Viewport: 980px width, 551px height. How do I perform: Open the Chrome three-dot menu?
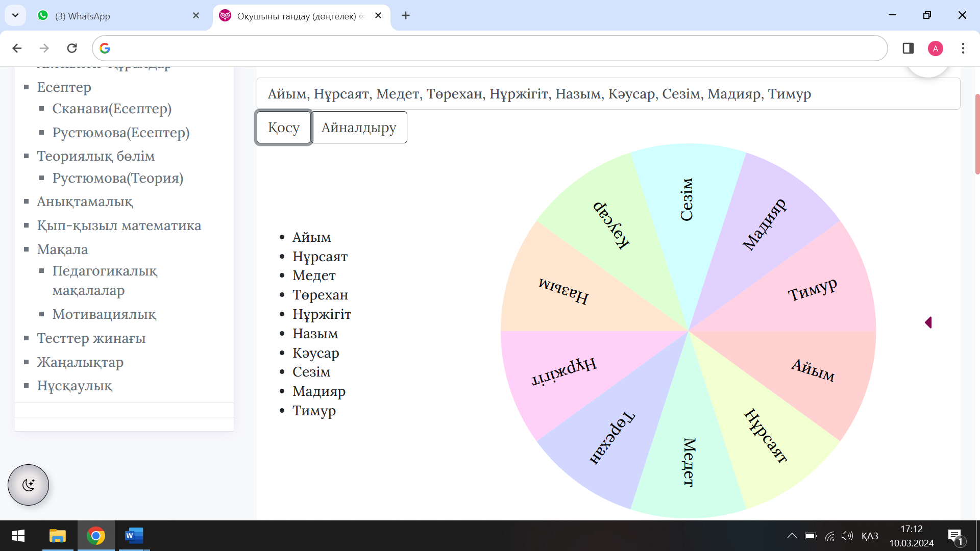tap(963, 48)
